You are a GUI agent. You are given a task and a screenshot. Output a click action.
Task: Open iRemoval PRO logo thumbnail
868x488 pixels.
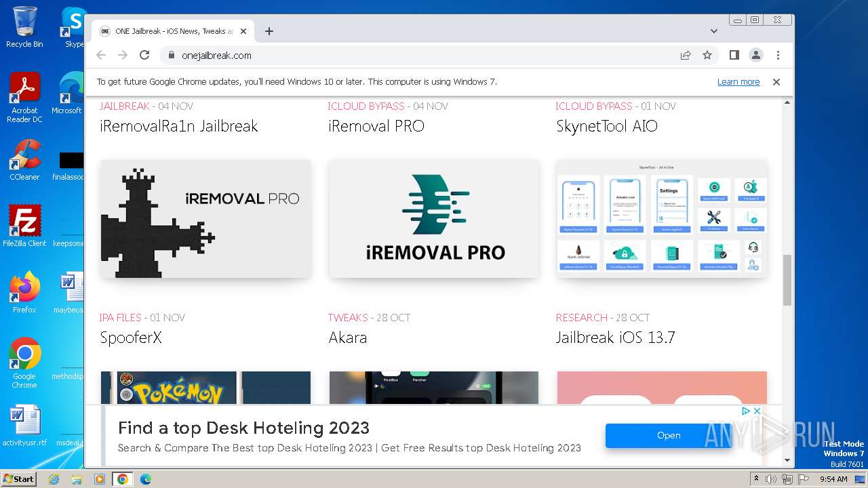[x=434, y=219]
